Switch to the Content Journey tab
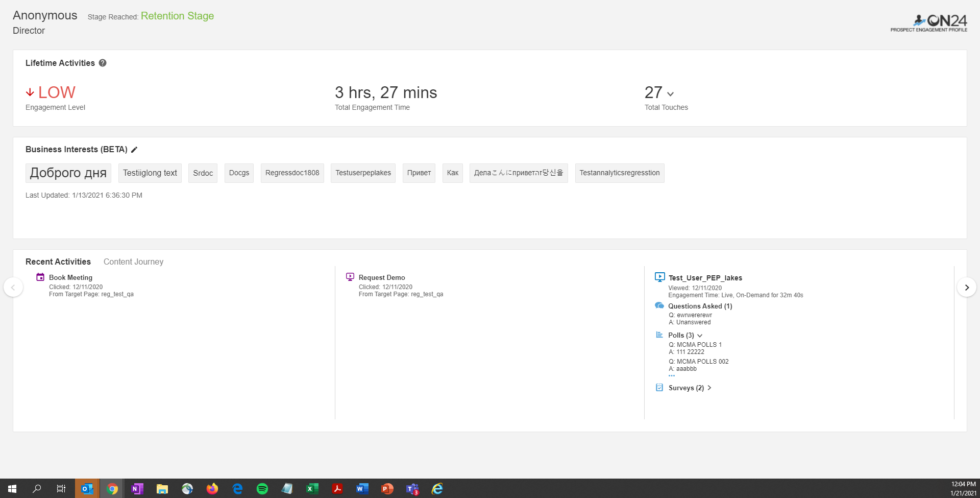The image size is (980, 498). (133, 262)
